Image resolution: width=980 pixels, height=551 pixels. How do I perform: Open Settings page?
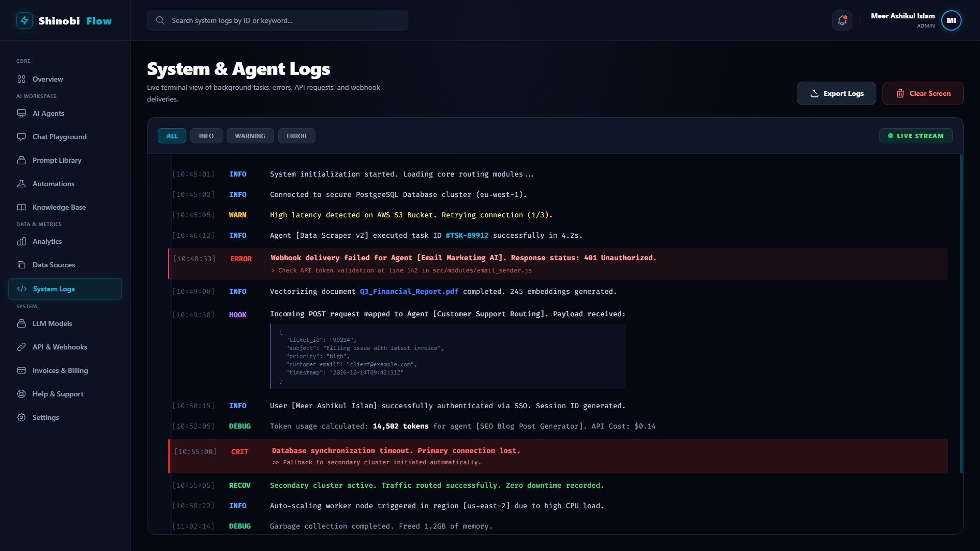tap(65, 417)
